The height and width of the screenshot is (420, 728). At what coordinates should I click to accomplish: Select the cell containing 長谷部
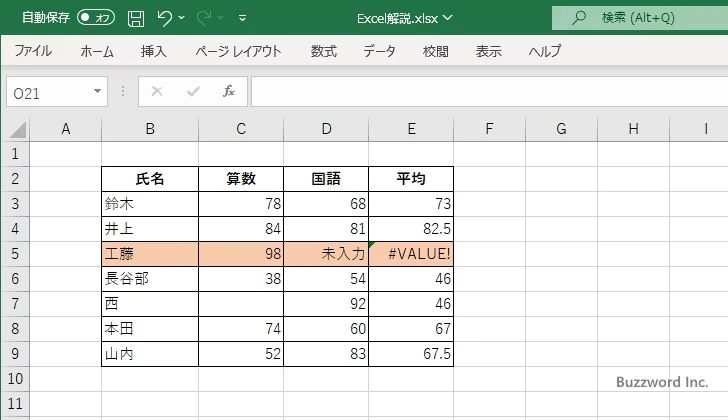150,279
